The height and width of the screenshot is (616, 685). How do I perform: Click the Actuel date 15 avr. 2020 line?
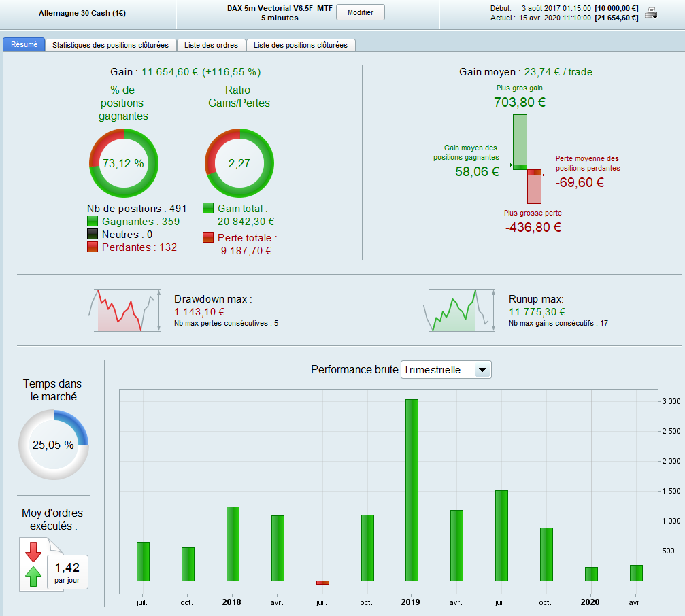click(x=564, y=18)
